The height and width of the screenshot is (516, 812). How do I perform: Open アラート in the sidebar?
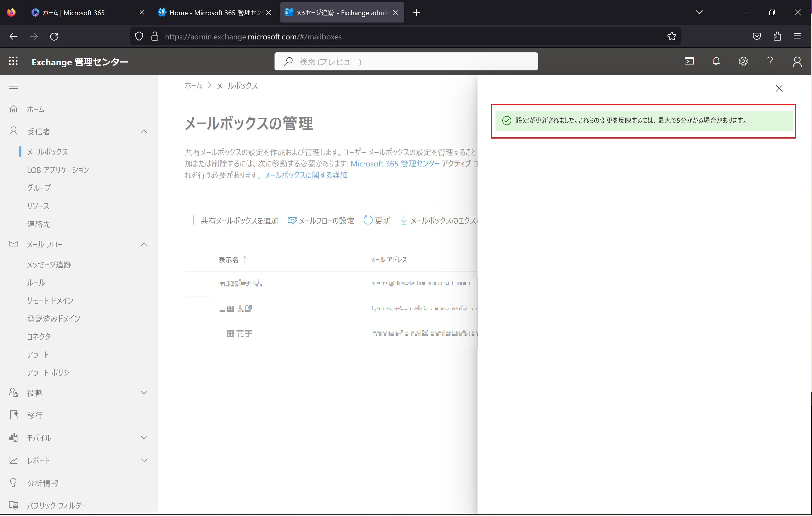click(38, 355)
